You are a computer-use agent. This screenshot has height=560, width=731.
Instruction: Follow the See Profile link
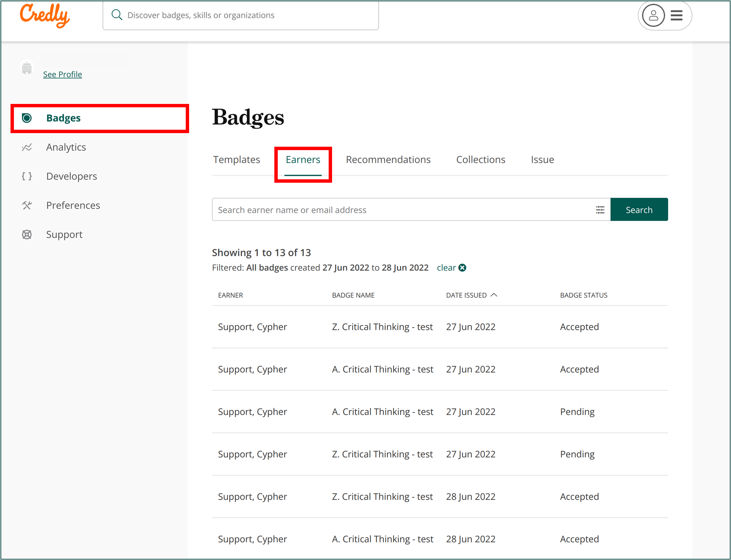[62, 74]
